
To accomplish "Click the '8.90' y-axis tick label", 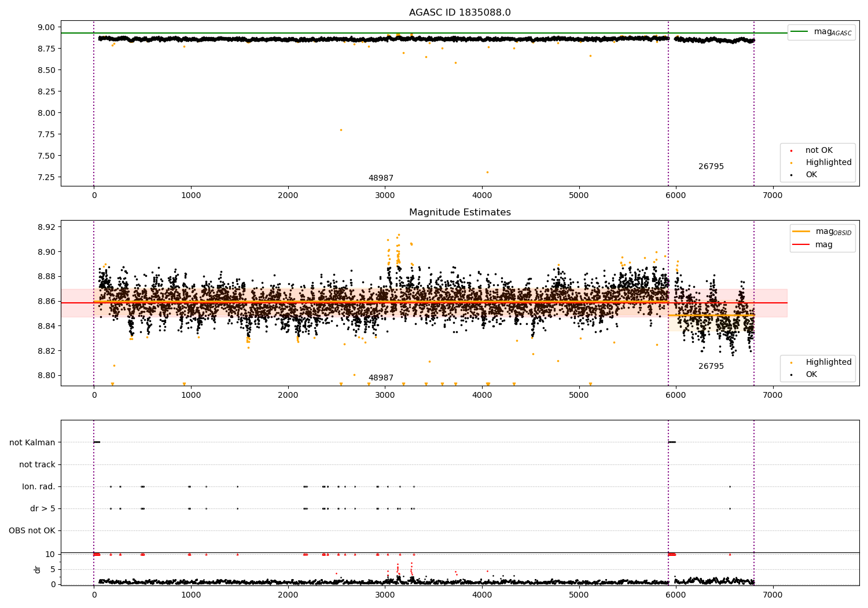I will [x=46, y=252].
